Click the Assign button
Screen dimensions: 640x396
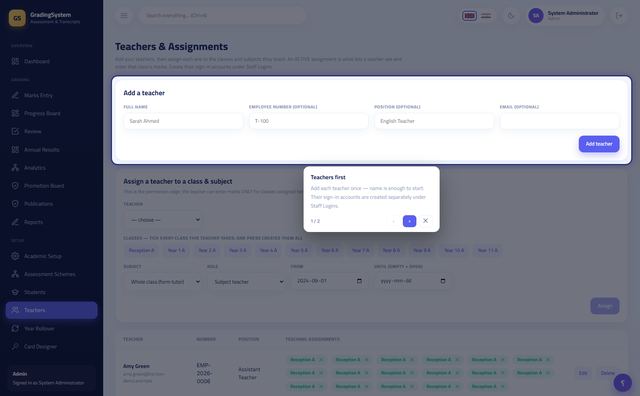605,306
